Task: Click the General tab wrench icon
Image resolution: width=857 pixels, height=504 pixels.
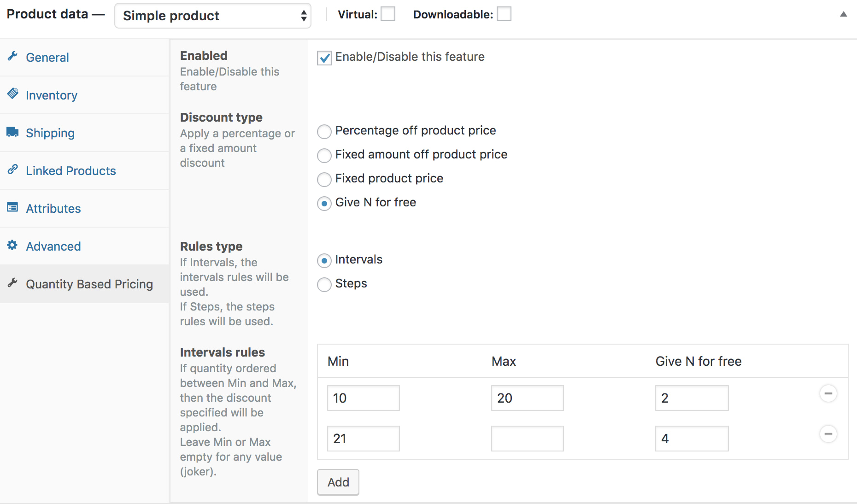Action: pyautogui.click(x=12, y=56)
